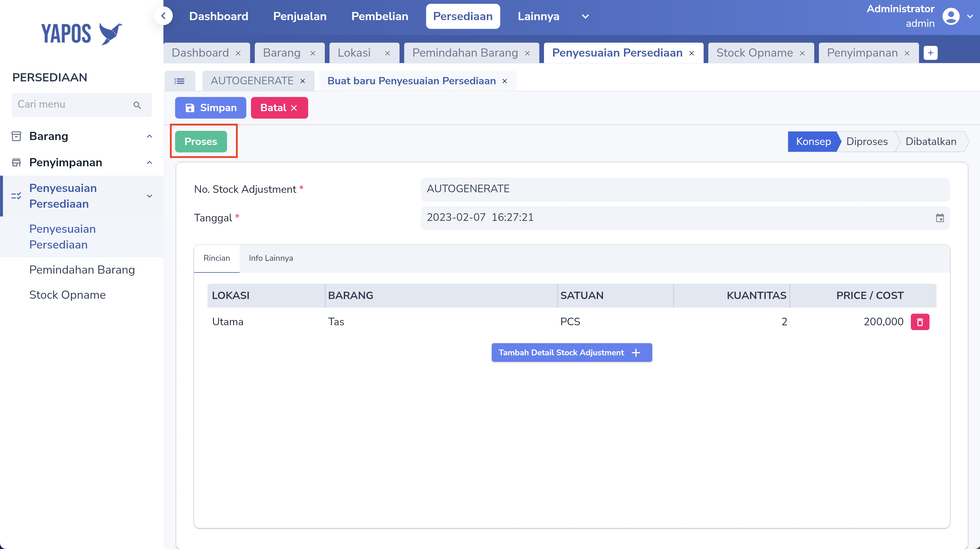
Task: Open the Dashboard top menu
Action: click(x=219, y=16)
